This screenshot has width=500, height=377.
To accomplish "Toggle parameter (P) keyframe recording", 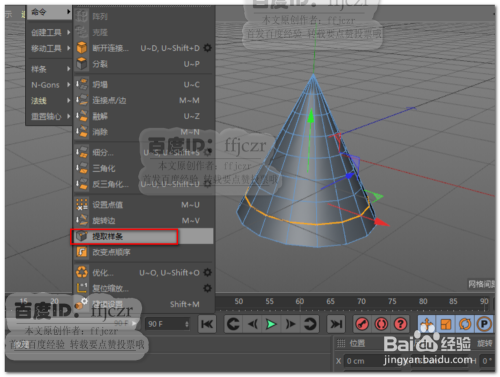I will point(484,324).
